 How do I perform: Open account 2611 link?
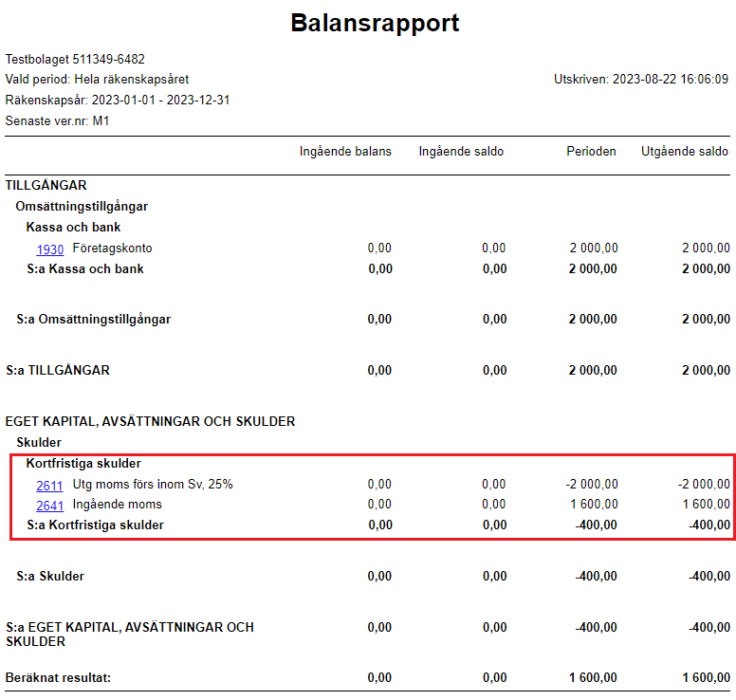pyautogui.click(x=49, y=485)
